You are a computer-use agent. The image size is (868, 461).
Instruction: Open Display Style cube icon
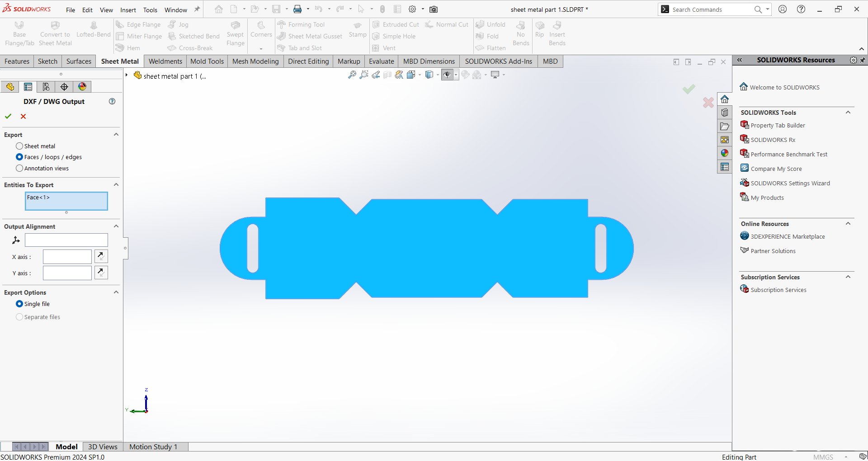coord(429,75)
